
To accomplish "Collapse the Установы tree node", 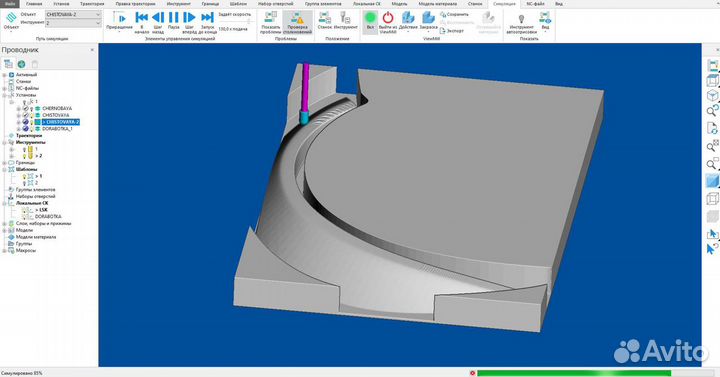I will [5, 95].
